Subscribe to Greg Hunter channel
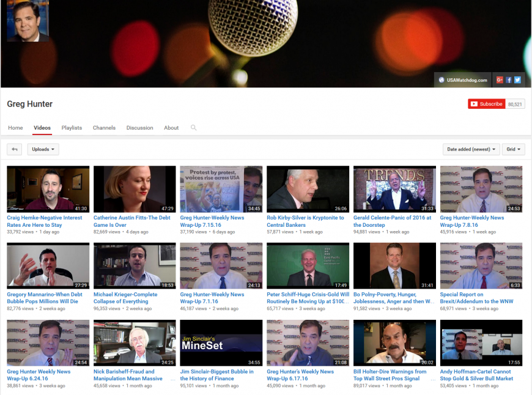Screen dimensions: 532x395 tap(486, 104)
